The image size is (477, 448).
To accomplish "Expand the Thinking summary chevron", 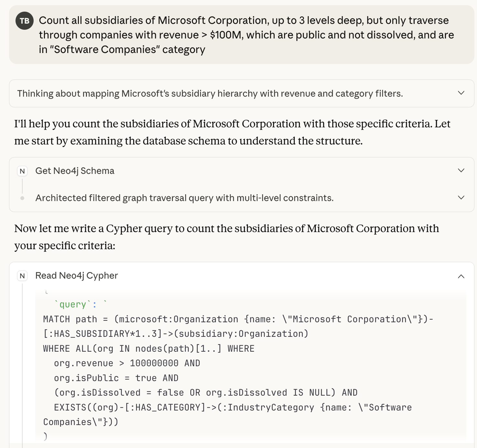I will coord(461,93).
